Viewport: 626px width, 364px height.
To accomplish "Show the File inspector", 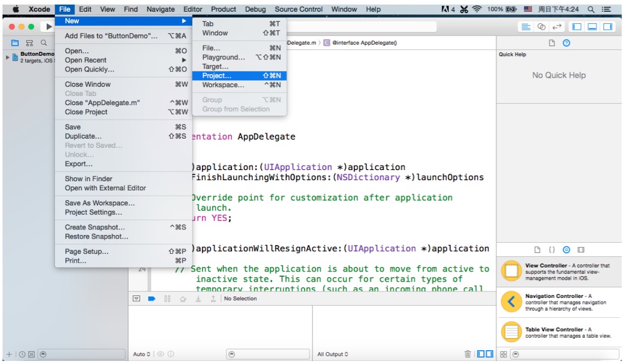I will tap(552, 43).
